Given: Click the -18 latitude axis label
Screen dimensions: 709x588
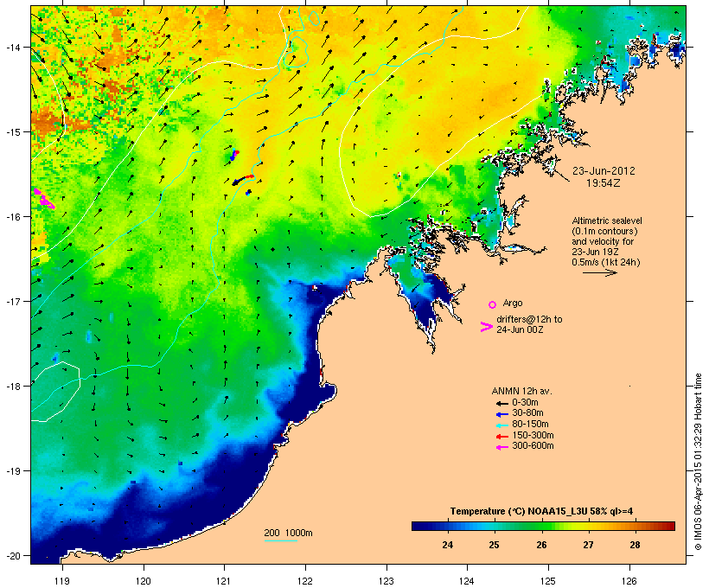Looking at the screenshot, I should 12,386.
